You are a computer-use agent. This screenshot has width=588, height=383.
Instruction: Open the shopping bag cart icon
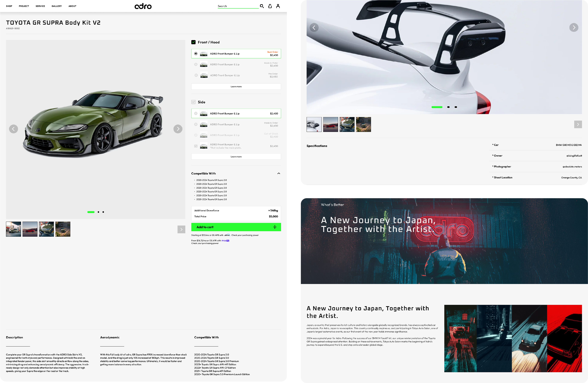(270, 6)
